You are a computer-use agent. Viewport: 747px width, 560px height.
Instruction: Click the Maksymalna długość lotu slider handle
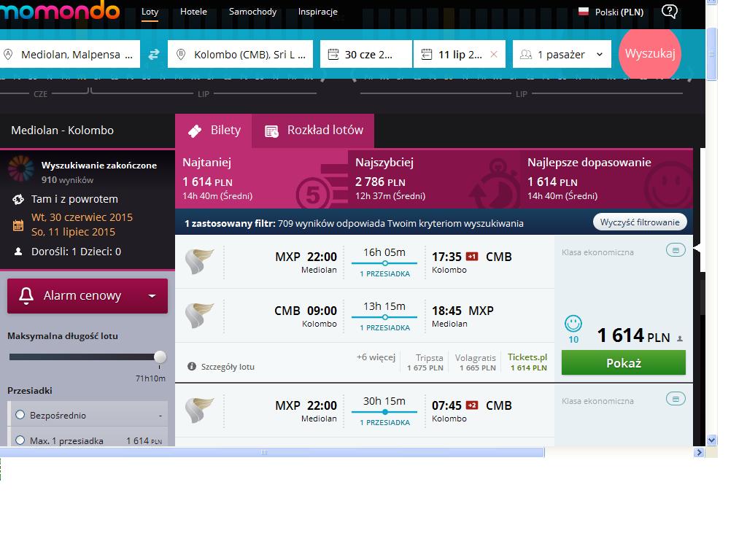160,357
